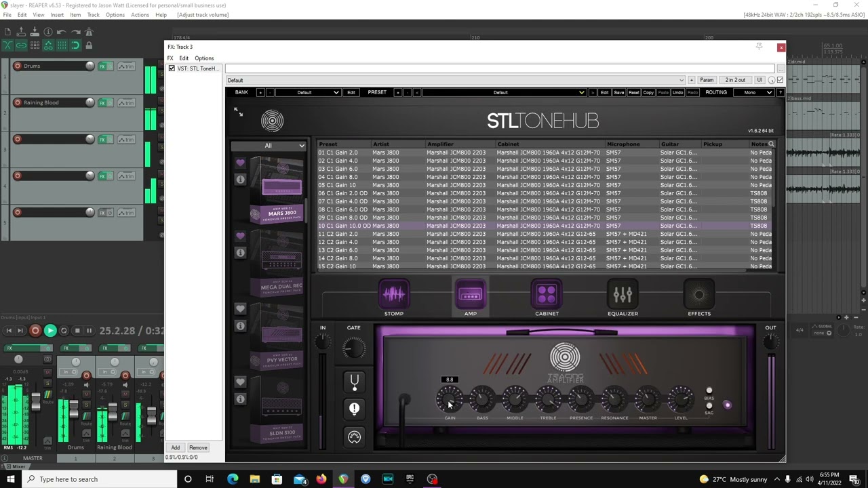This screenshot has width=868, height=488.
Task: Open the Actions menu
Action: pos(140,15)
